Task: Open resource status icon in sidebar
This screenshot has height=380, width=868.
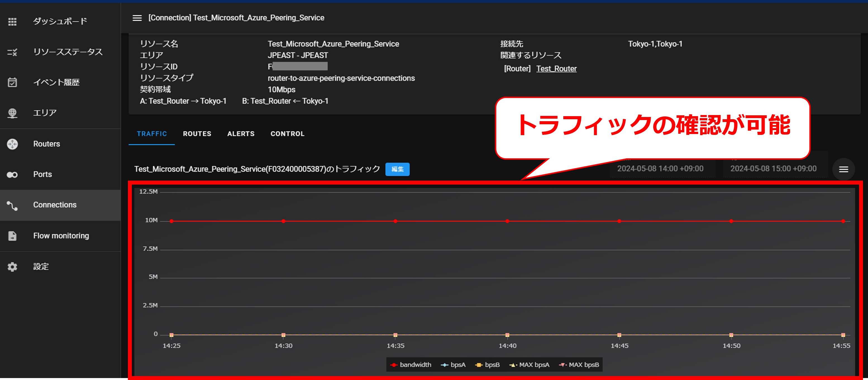Action: (x=13, y=52)
